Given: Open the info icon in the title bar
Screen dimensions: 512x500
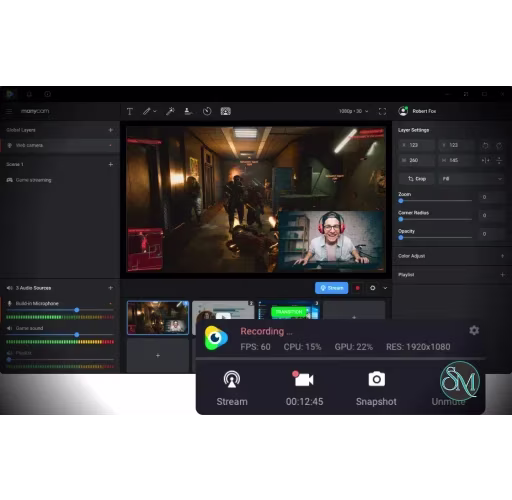Looking at the screenshot, I should [48, 94].
